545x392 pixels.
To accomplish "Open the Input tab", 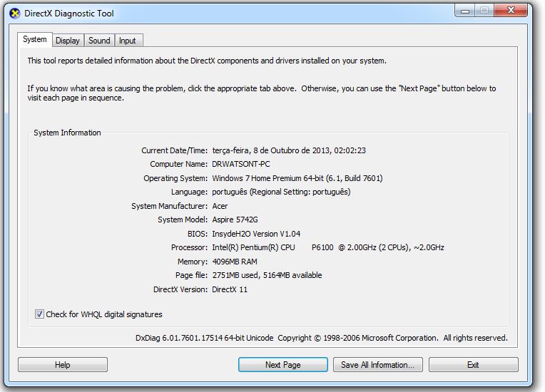I will [x=128, y=41].
